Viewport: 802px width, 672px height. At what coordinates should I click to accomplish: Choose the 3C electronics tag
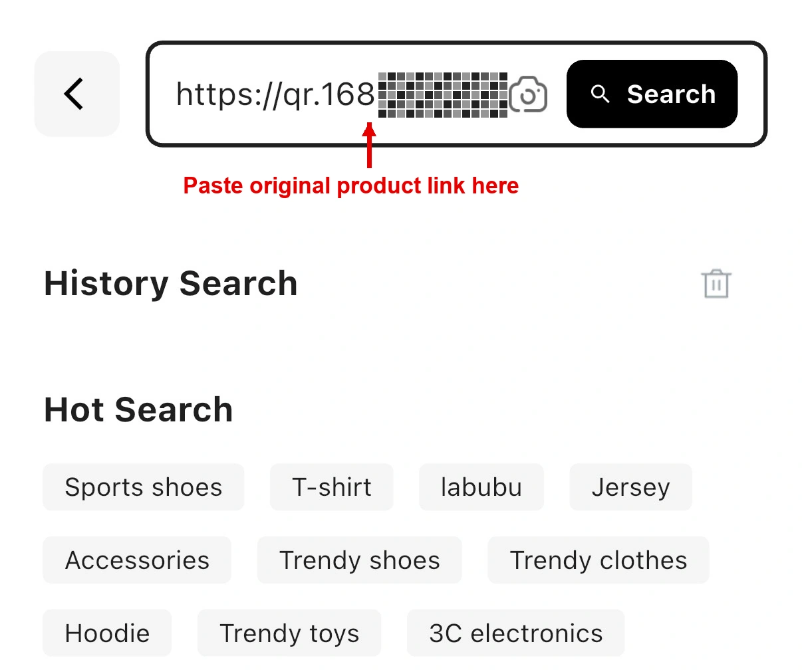coord(516,633)
